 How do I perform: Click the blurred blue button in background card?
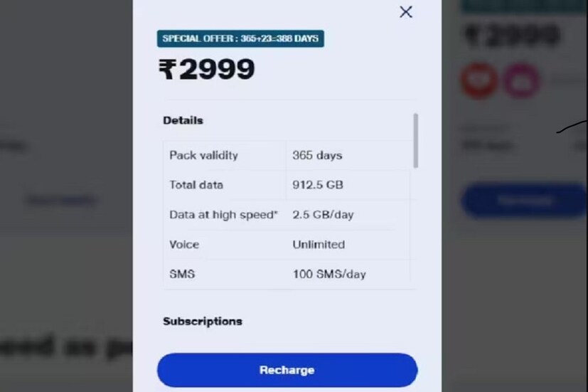[x=524, y=201]
